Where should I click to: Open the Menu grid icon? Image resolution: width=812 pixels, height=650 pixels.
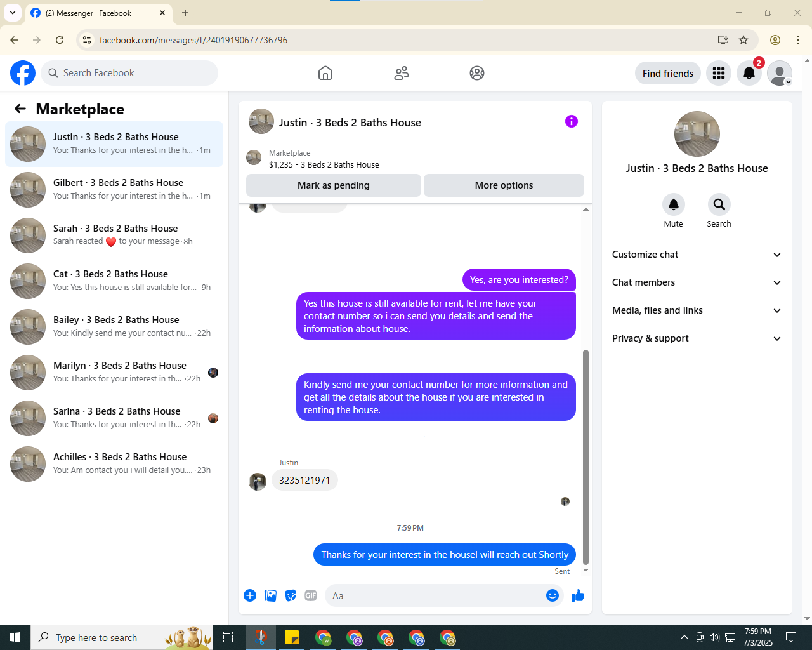coord(719,73)
